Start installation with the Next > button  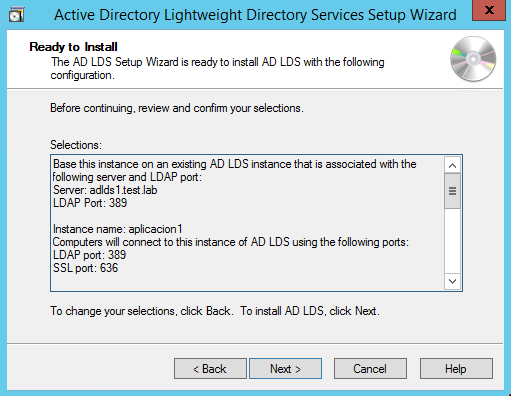pos(285,369)
